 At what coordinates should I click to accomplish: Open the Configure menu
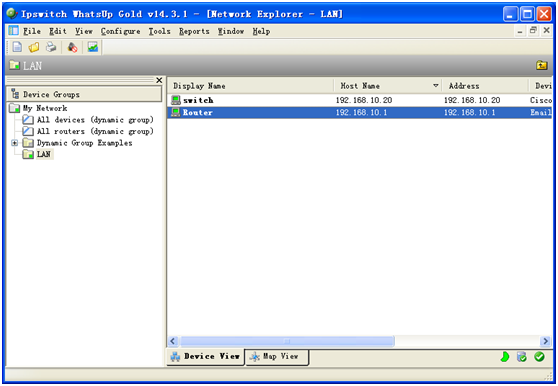[120, 31]
